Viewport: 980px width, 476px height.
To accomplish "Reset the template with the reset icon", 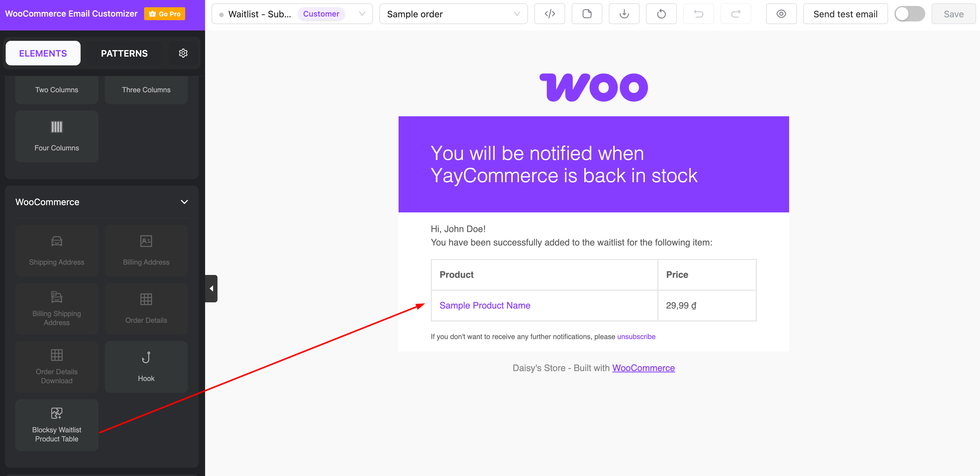I will [661, 14].
